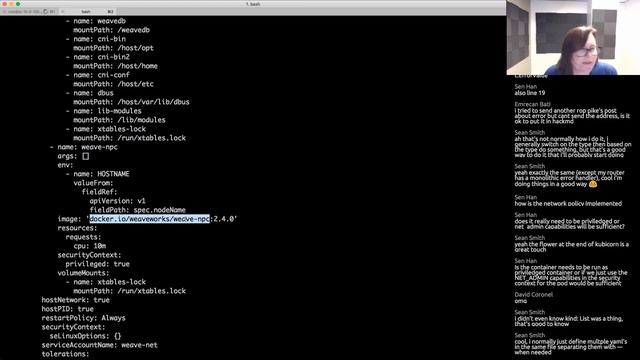
Task: Click chat message about rob pike's post
Action: [x=572, y=116]
